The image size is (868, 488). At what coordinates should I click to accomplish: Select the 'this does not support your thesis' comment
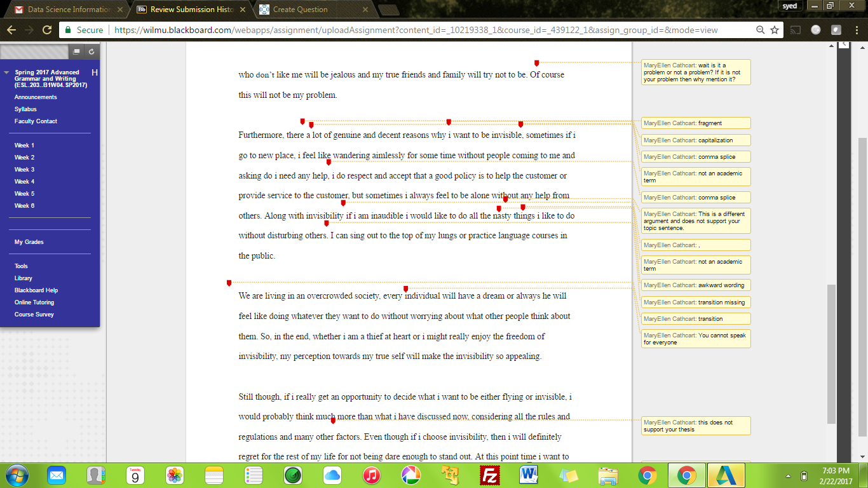click(x=696, y=426)
